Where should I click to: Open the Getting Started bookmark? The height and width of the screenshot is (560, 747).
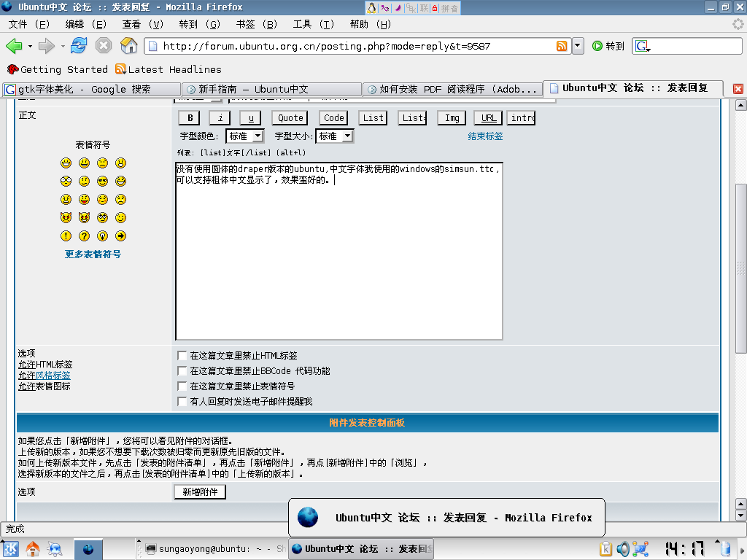click(x=58, y=69)
